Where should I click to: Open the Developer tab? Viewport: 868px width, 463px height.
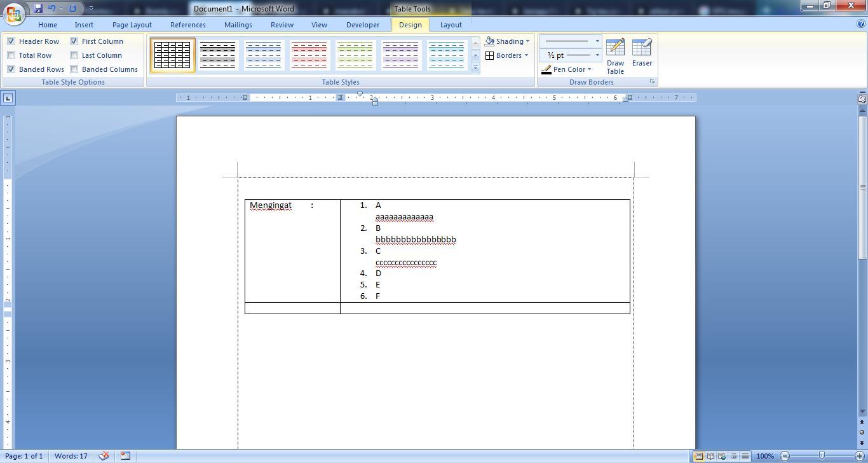[x=363, y=25]
